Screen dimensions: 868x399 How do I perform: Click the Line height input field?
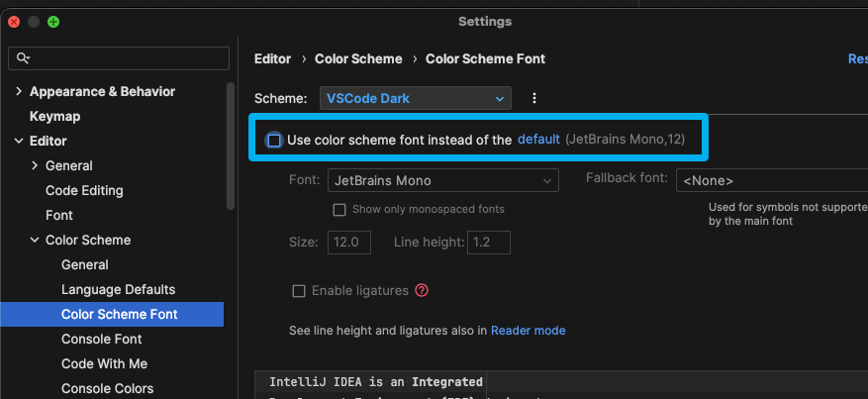[488, 242]
